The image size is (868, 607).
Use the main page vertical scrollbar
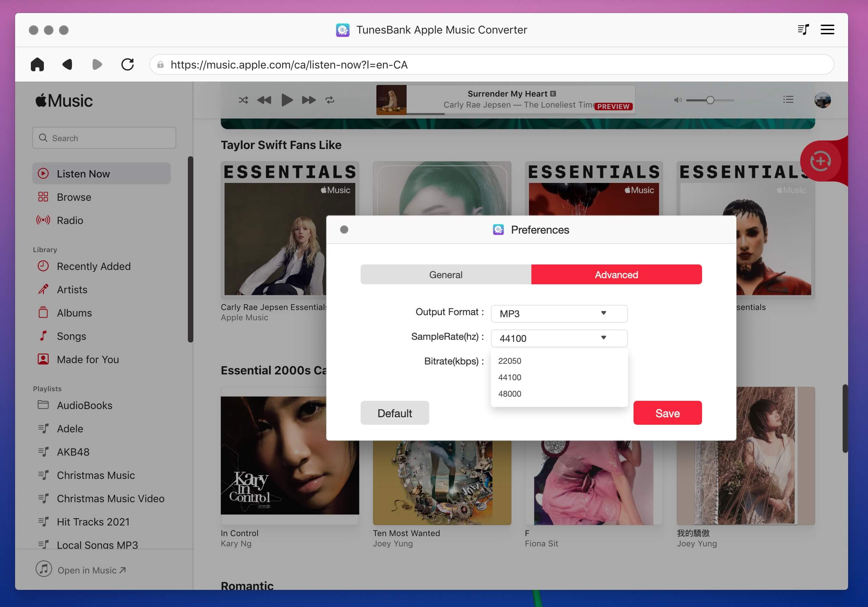(x=845, y=419)
